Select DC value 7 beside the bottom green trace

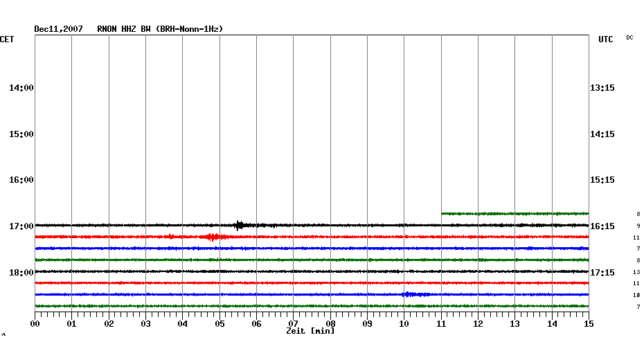click(x=638, y=307)
